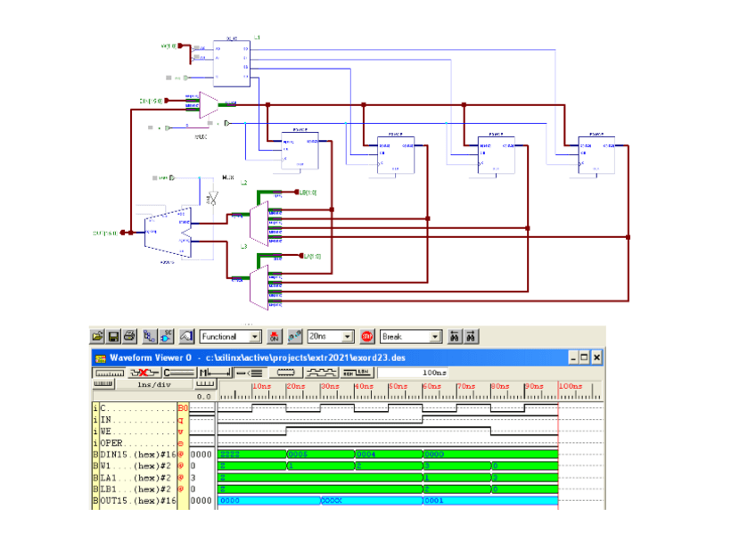
Task: Click the Print icon
Action: pyautogui.click(x=130, y=337)
